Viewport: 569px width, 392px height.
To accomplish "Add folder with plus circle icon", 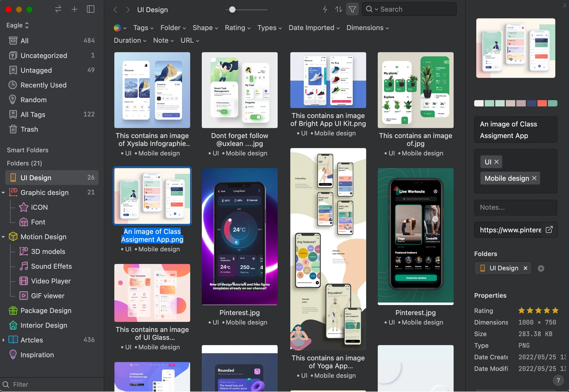I will [541, 268].
